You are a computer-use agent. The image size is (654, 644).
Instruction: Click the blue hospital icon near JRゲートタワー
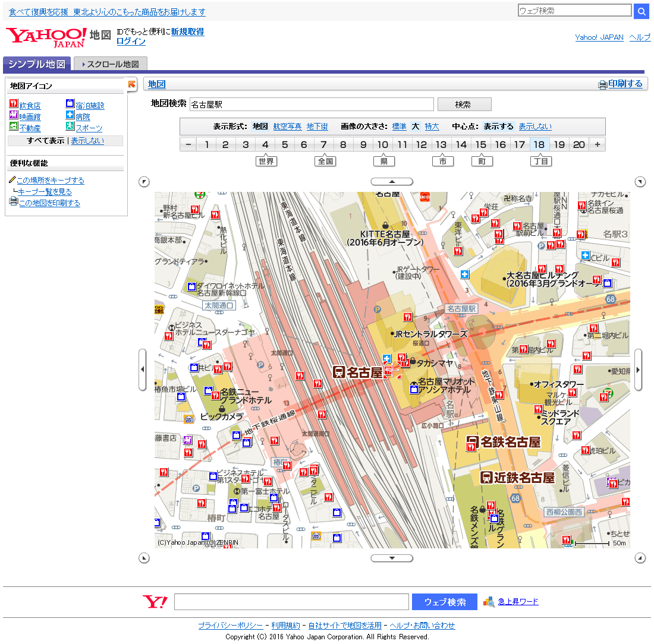tap(465, 274)
